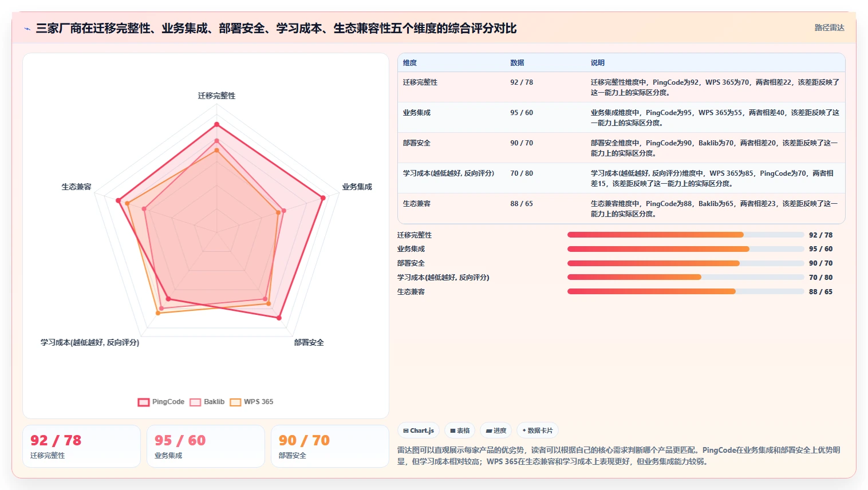Toggle the Baklib series in the chart legend

pos(207,402)
